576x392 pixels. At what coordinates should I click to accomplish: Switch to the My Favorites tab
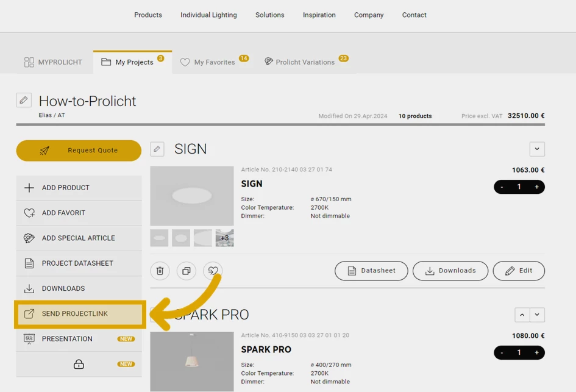214,62
